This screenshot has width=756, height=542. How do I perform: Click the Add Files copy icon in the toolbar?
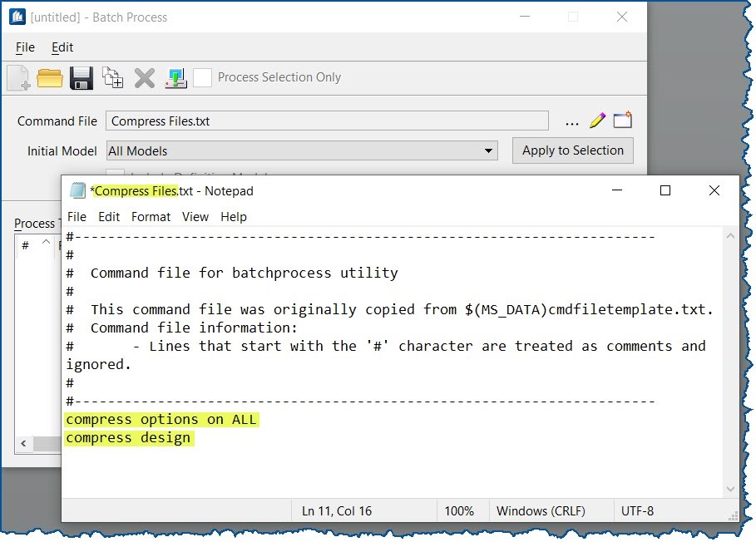pyautogui.click(x=113, y=77)
